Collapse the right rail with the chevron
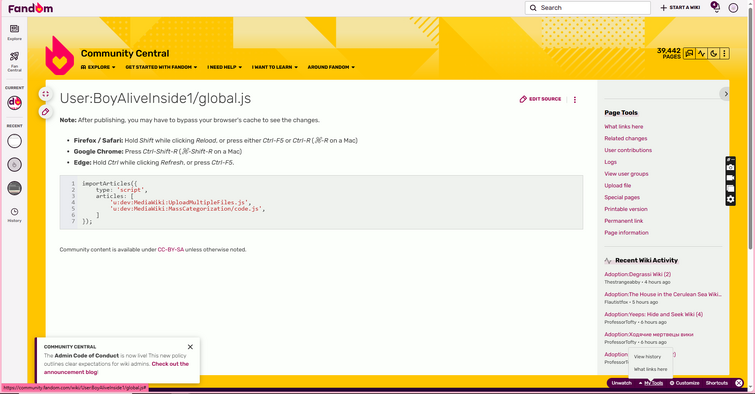Screen dimensions: 755x394 [725, 94]
